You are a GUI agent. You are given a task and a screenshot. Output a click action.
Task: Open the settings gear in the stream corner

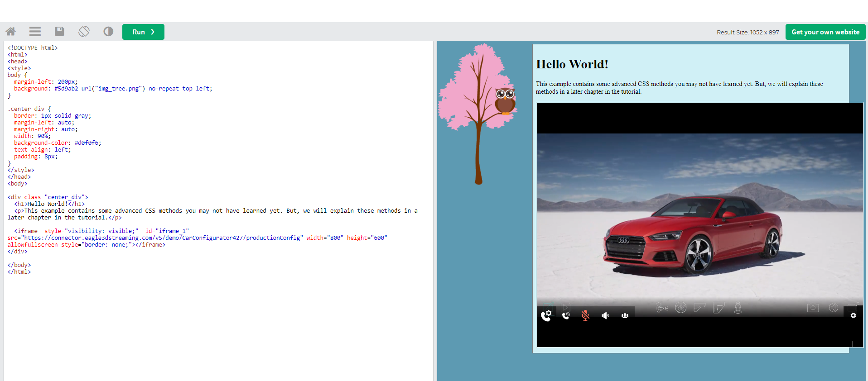(853, 315)
